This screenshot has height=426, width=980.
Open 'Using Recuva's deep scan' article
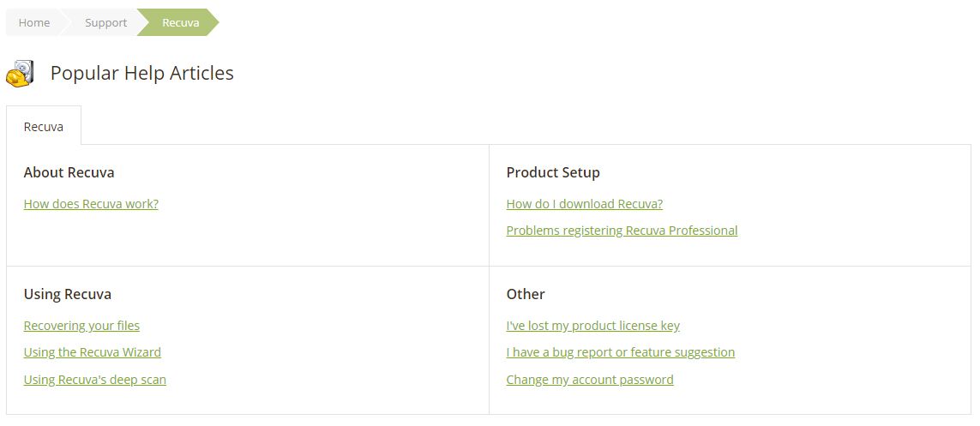(95, 380)
